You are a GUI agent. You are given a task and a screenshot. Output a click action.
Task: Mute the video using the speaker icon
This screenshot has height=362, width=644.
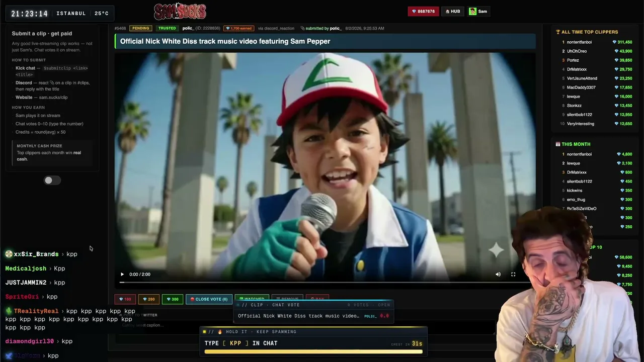point(498,275)
